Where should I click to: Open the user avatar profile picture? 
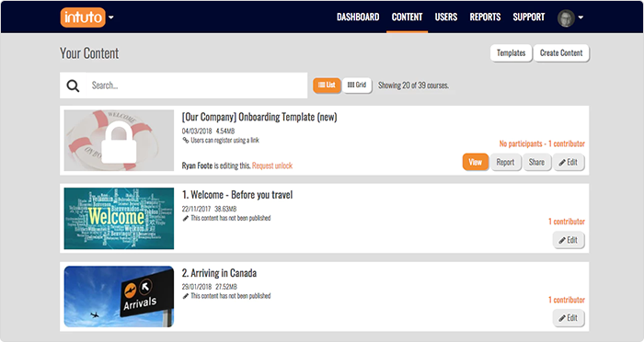click(566, 17)
